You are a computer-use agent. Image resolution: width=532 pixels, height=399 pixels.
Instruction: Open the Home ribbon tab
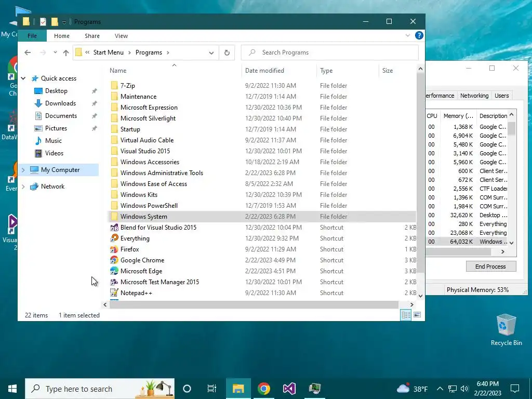(x=62, y=36)
